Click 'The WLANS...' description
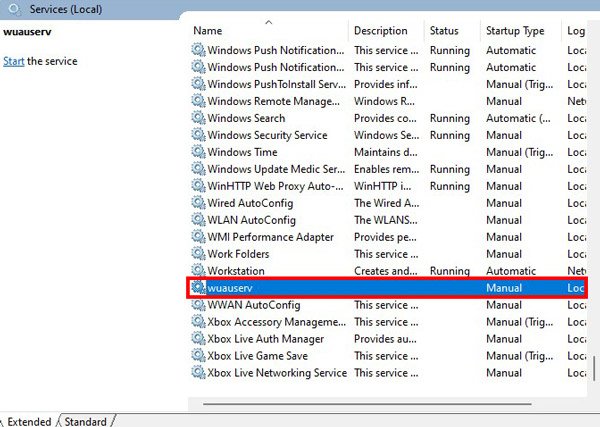This screenshot has width=600, height=427. [x=386, y=220]
